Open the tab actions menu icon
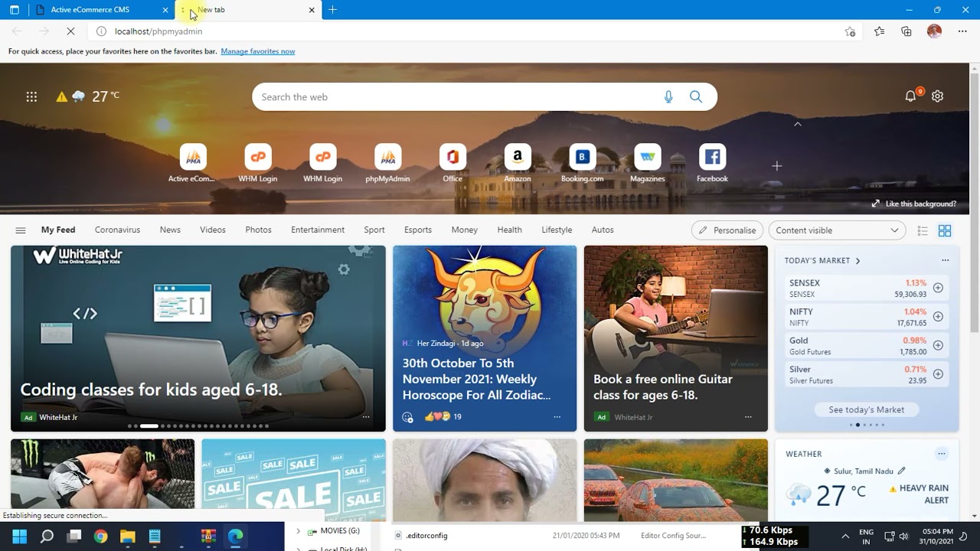The height and width of the screenshot is (551, 980). (x=15, y=10)
